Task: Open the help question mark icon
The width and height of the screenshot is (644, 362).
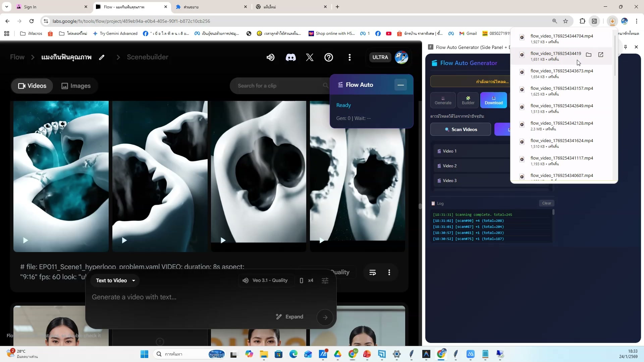Action: [329, 57]
